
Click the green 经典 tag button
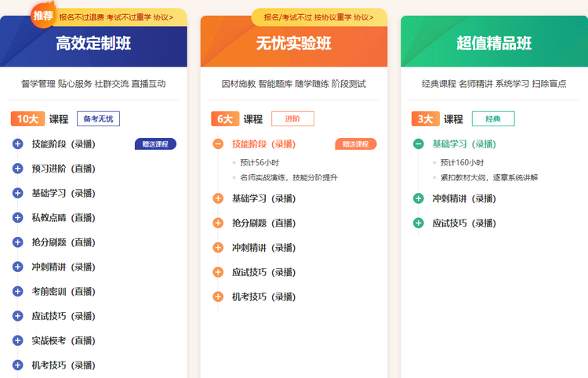coord(493,119)
